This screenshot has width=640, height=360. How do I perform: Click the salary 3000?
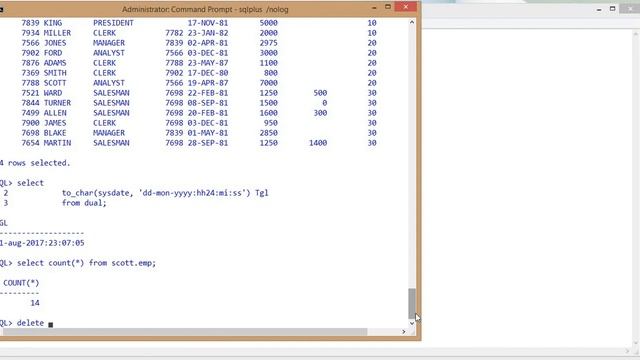point(269,53)
